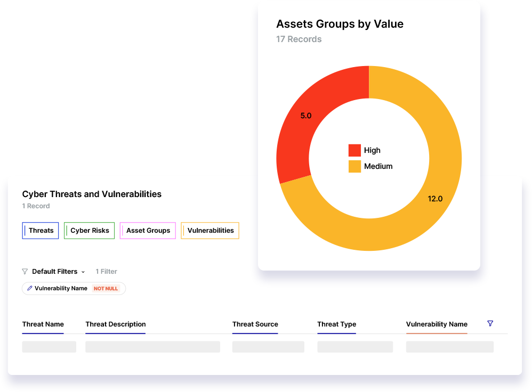Viewport: 532px width, 392px height.
Task: Select the Threats tab
Action: (x=40, y=230)
